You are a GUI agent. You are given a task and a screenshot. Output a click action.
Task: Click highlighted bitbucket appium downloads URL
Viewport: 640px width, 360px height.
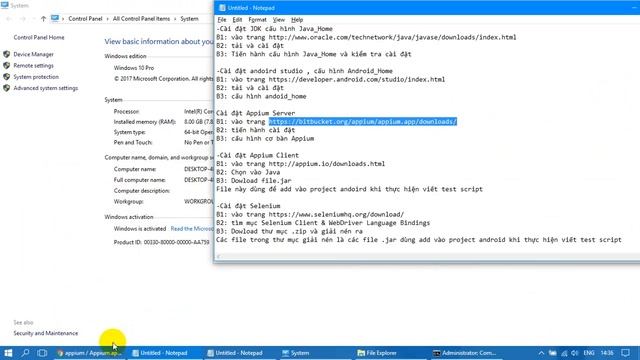[362, 122]
